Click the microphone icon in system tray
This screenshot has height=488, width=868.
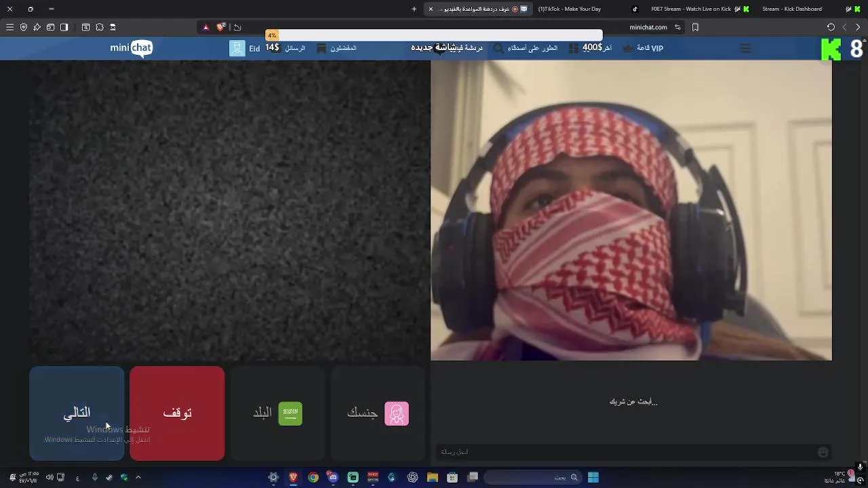coord(95,477)
